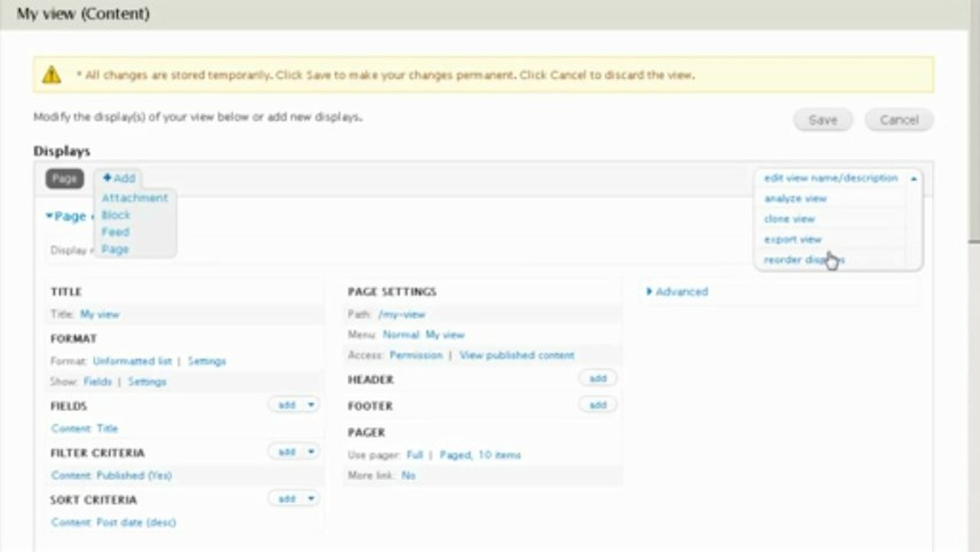The width and height of the screenshot is (980, 552).
Task: Click the Access Permission link
Action: (416, 356)
